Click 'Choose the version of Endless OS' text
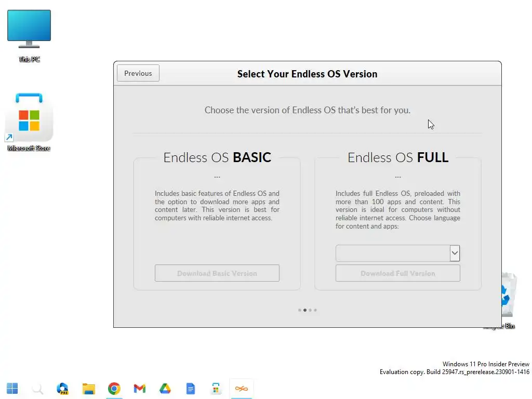 click(308, 110)
